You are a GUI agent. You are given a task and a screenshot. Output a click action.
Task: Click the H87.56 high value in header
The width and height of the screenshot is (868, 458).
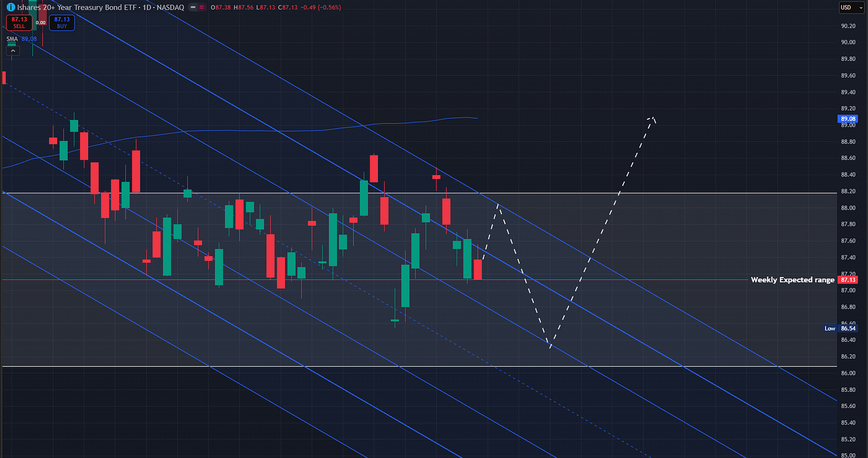(x=244, y=8)
